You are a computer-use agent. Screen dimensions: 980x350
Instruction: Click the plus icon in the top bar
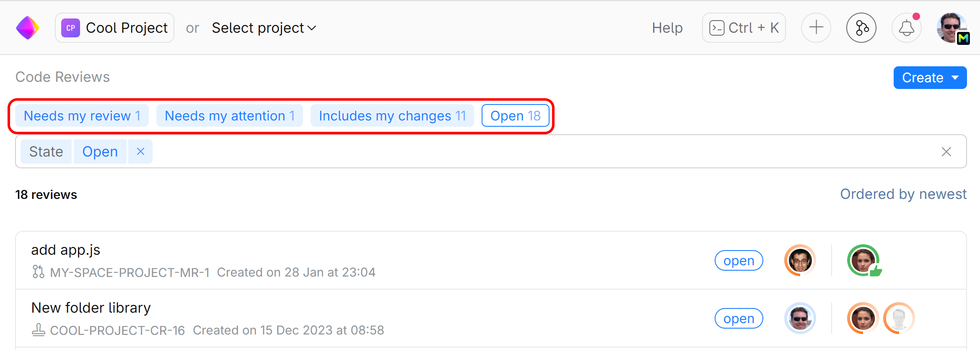coord(816,28)
